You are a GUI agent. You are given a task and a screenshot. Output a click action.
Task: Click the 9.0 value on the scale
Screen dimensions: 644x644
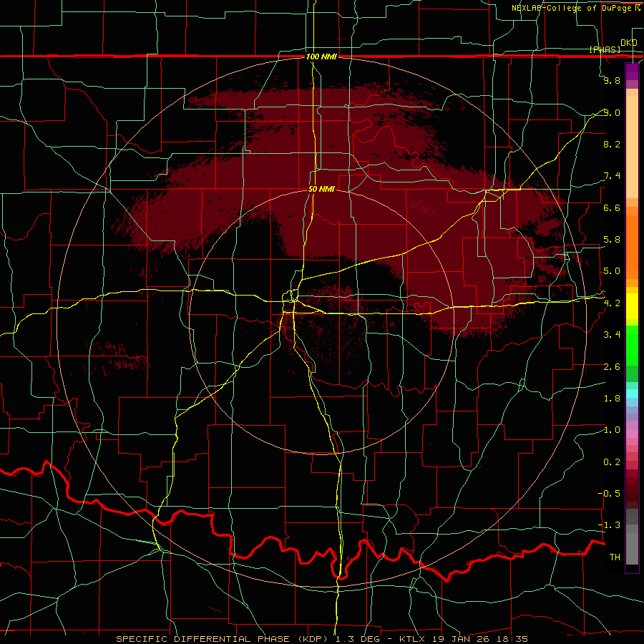pos(612,112)
